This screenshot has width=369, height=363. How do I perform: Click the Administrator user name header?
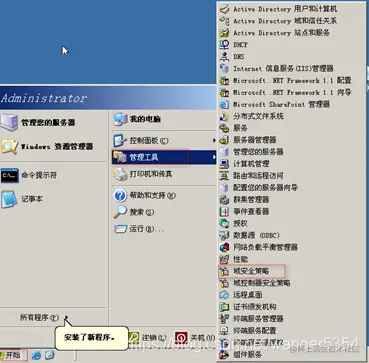point(44,98)
